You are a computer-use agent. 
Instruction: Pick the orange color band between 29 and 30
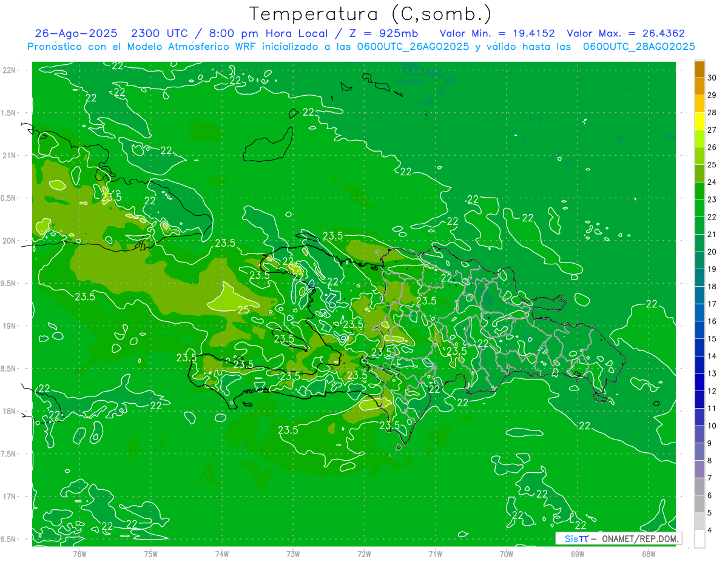[699, 87]
